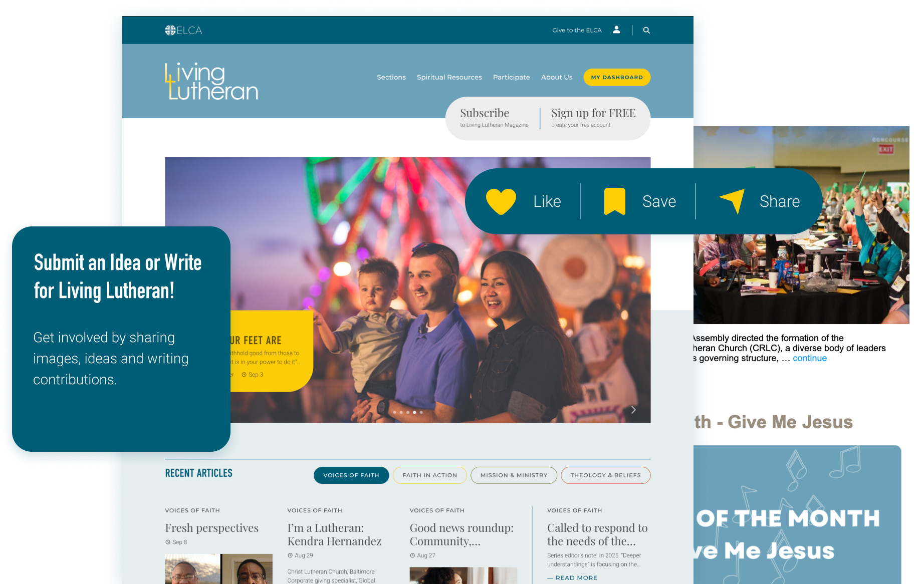Screen dimensions: 924x584
Task: Select the heart Like icon
Action: (501, 201)
